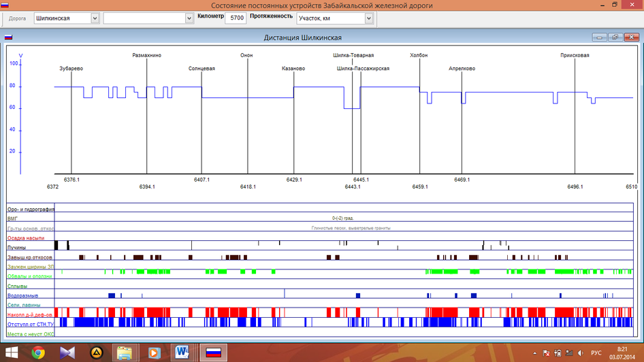Screen dimensions: 644x362
Task: Click the Windows Start button
Action: coord(11,352)
